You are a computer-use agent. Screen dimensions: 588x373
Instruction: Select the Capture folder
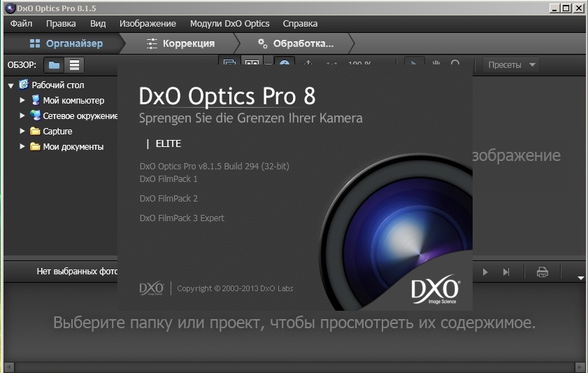[57, 132]
